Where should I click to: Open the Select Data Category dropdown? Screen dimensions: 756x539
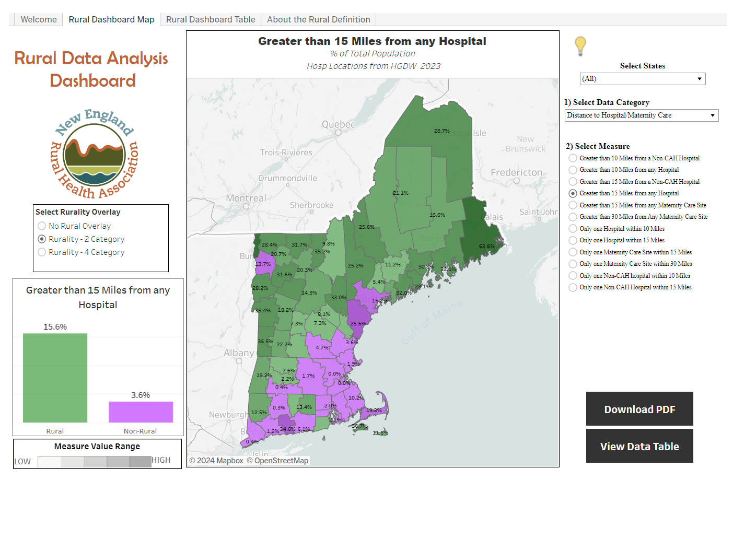pos(641,115)
